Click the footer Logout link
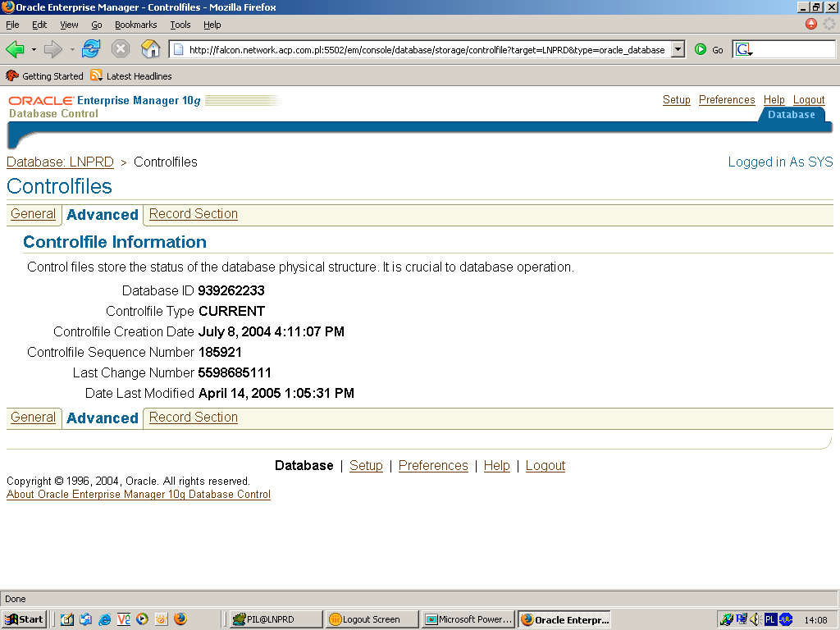840x630 pixels. click(x=546, y=466)
